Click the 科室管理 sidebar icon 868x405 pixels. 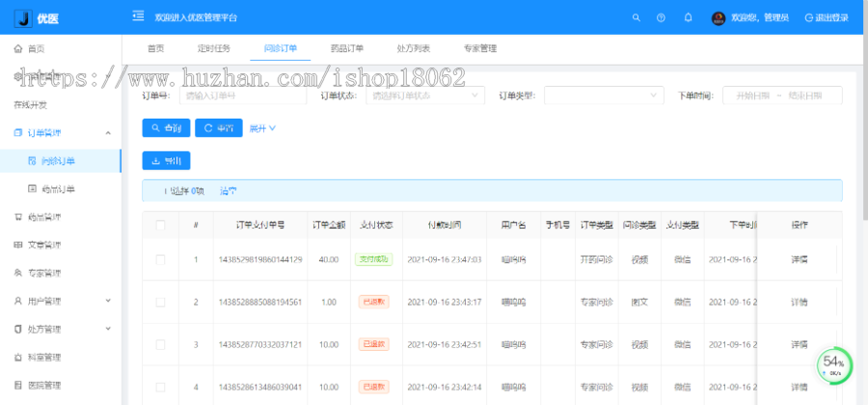18,358
